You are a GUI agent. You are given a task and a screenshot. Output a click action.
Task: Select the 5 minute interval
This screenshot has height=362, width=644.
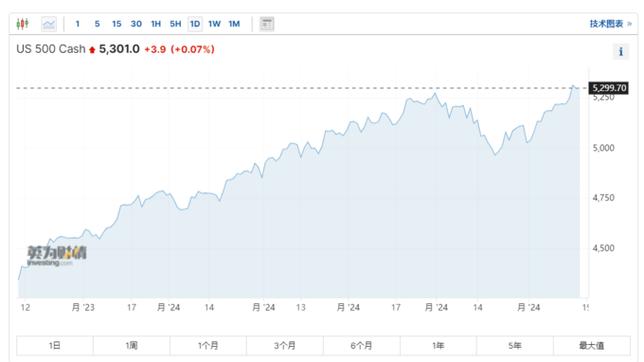pos(97,24)
